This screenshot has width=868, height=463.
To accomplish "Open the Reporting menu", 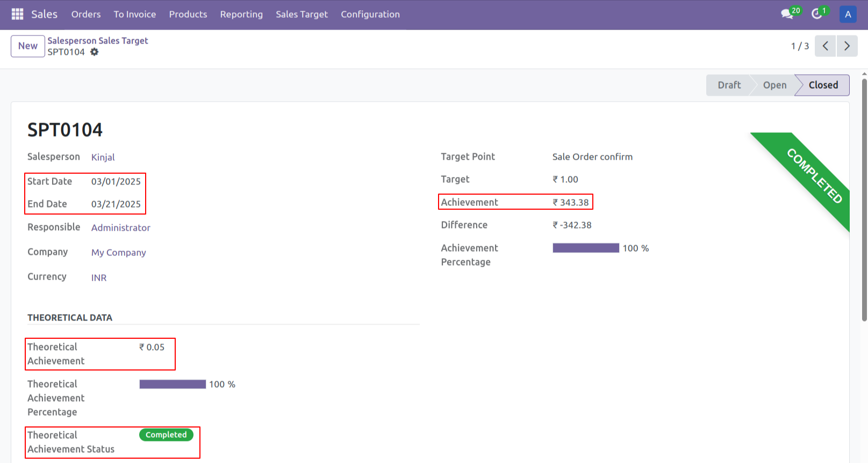I will (x=241, y=15).
